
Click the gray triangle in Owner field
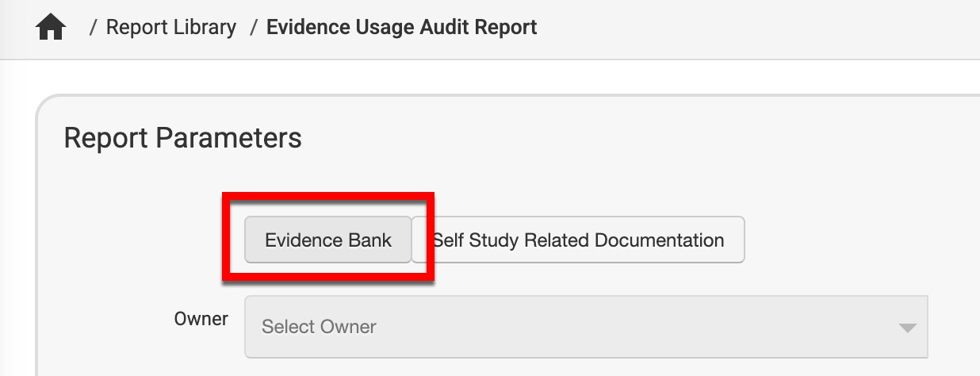(x=906, y=328)
